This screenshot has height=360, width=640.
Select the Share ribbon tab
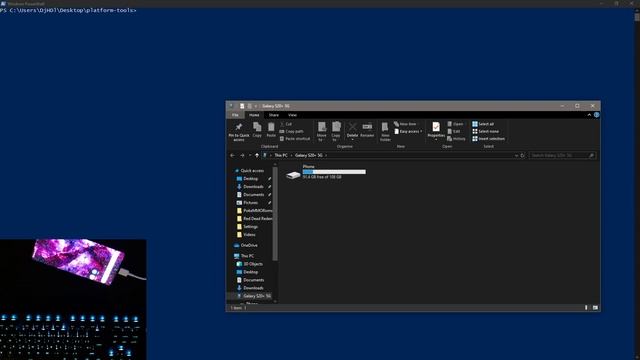pyautogui.click(x=273, y=115)
